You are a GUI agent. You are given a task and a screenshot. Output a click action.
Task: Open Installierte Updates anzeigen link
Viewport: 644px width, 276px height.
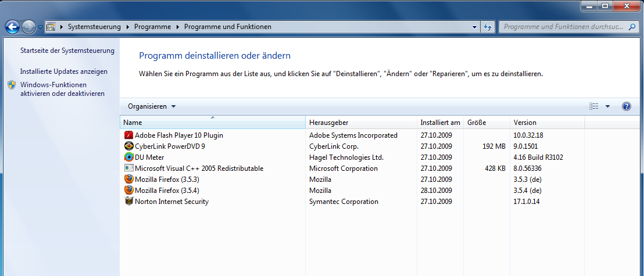coord(63,71)
